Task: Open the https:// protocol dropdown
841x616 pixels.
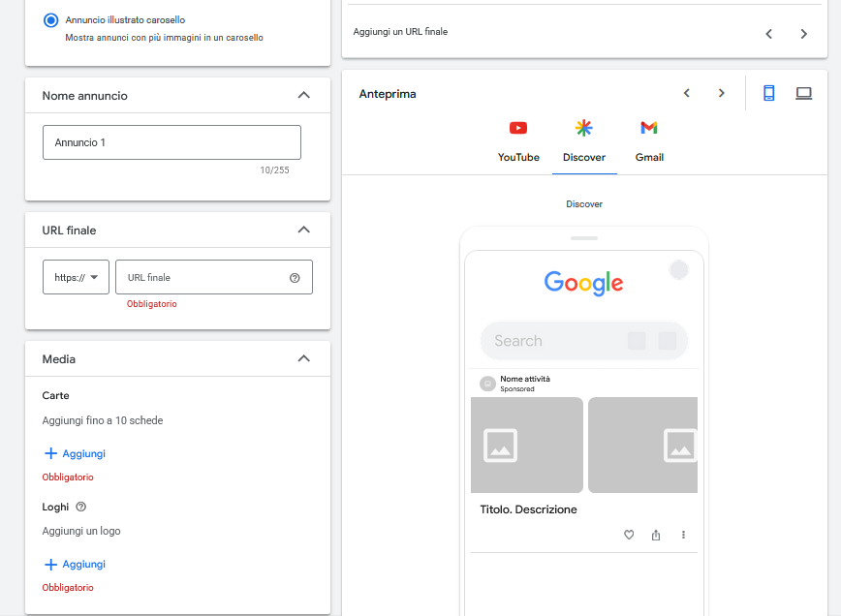Action: [76, 277]
